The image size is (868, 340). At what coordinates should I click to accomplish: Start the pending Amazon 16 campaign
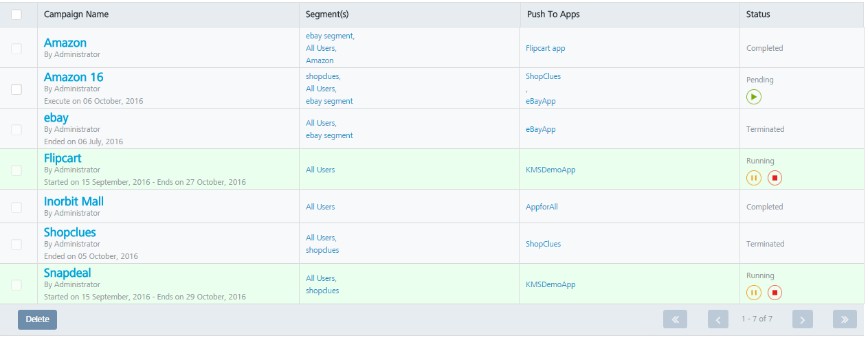coord(754,97)
